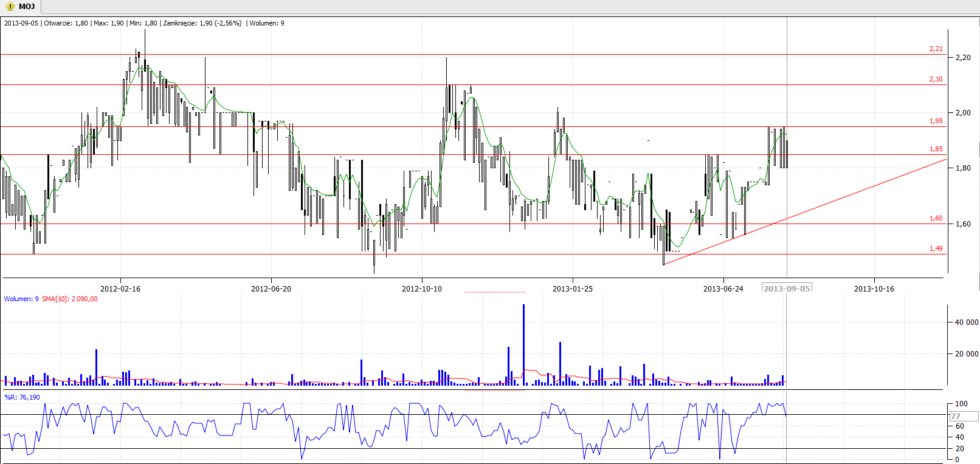The height and width of the screenshot is (464, 980).
Task: Click the 20 000 volume axis value
Action: click(x=967, y=354)
